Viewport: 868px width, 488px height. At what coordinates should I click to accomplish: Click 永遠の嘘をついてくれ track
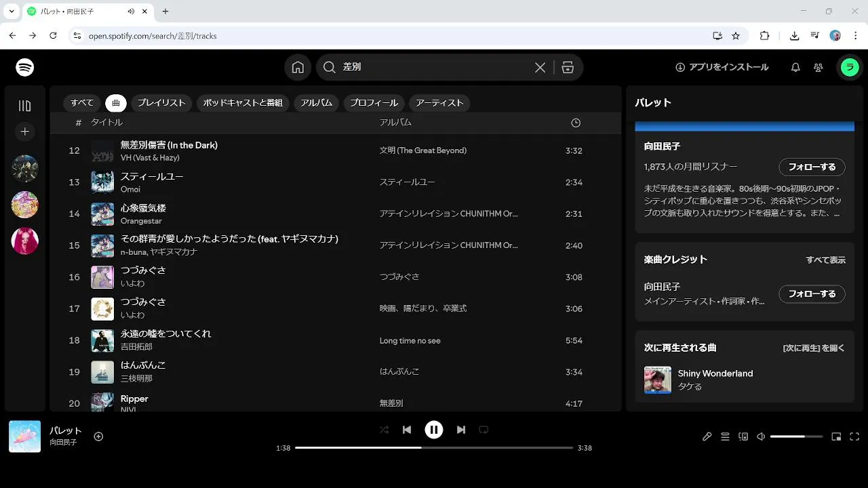166,333
